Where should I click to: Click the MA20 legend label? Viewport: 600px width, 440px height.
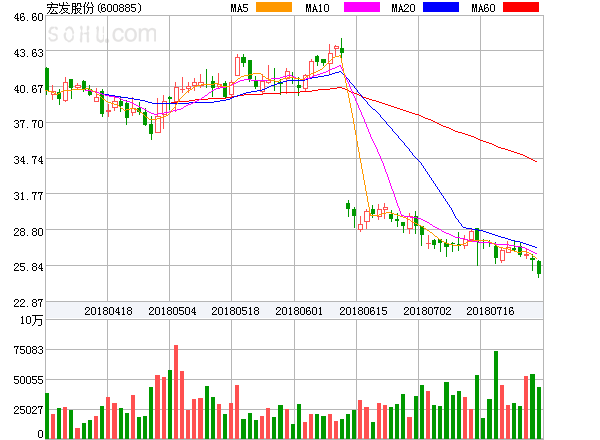point(403,8)
